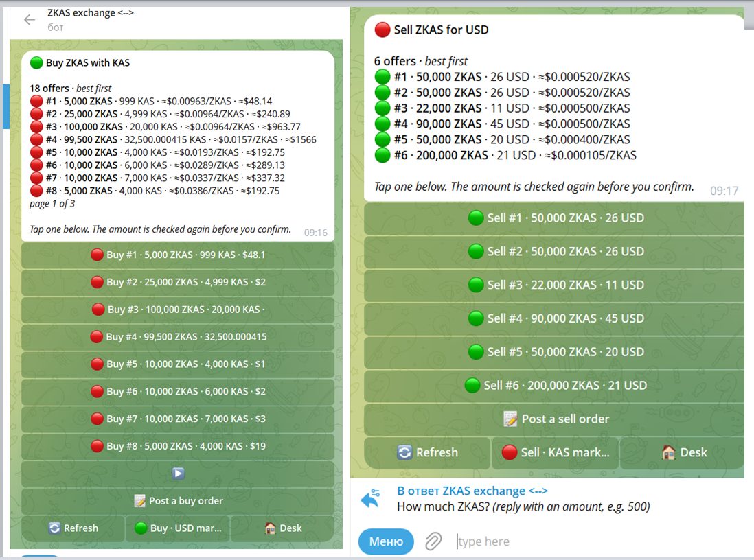Image resolution: width=754 pixels, height=560 pixels.
Task: Tap Sell #6 · 200,000 ZKAS · 21 USD
Action: (554, 386)
